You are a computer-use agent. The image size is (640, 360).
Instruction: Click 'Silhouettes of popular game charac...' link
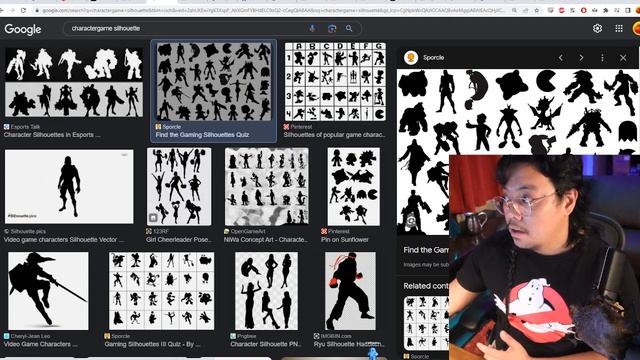(334, 135)
